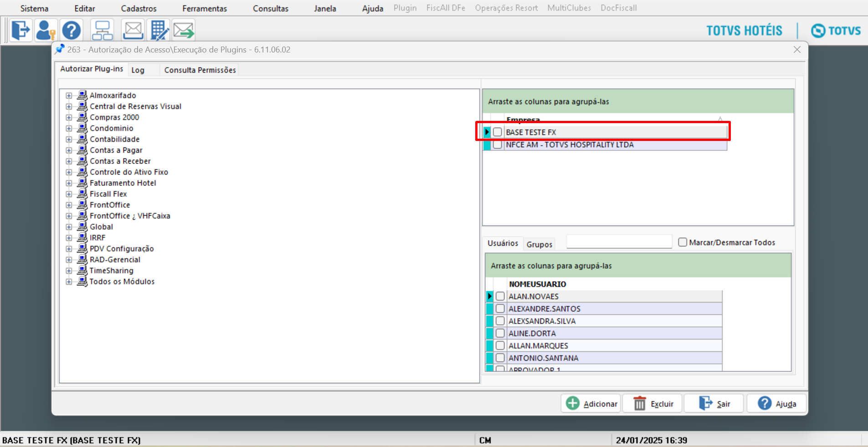Click the PDV Configuração module icon
Screen dimensions: 868x447
pos(82,249)
